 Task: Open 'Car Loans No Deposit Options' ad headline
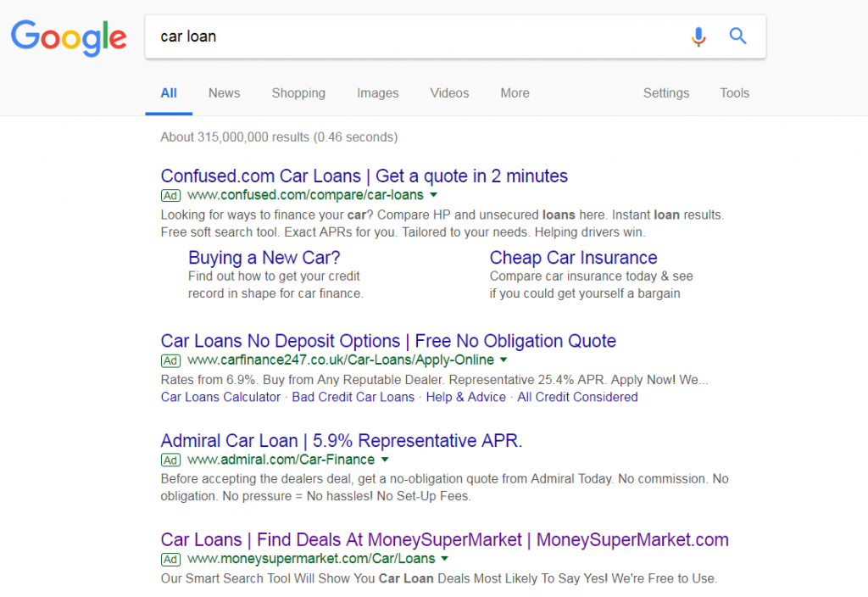(x=388, y=341)
